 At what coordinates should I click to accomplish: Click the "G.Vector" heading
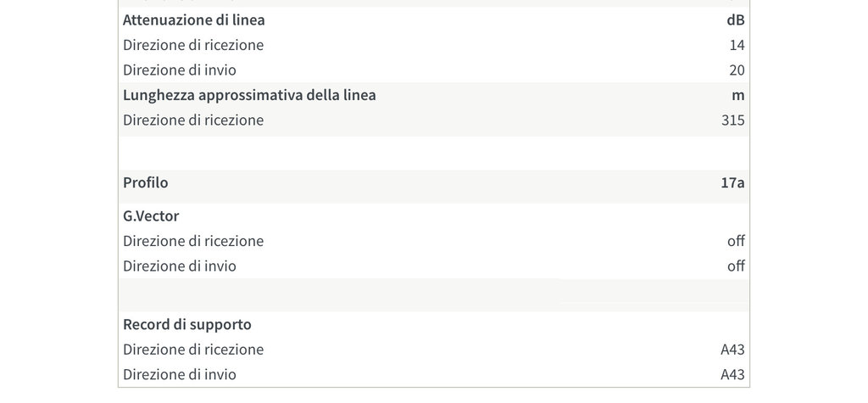151,215
